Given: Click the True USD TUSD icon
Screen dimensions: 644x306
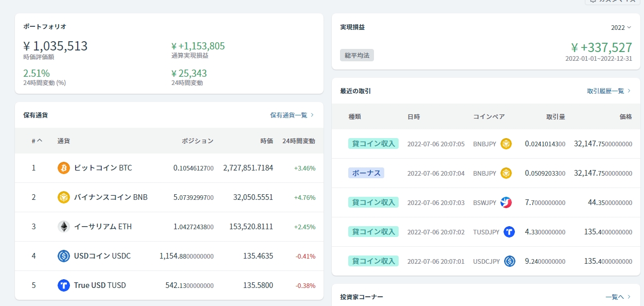Looking at the screenshot, I should tap(64, 285).
